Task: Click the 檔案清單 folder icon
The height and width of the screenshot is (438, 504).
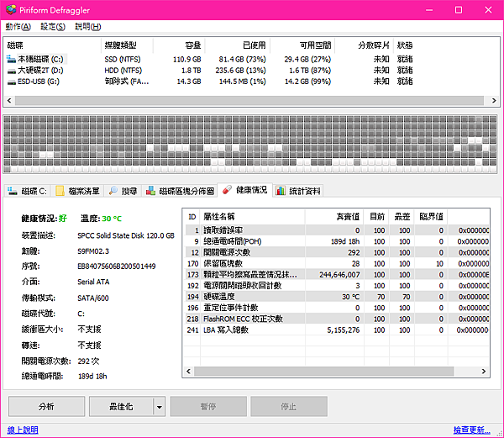Action: [x=60, y=191]
